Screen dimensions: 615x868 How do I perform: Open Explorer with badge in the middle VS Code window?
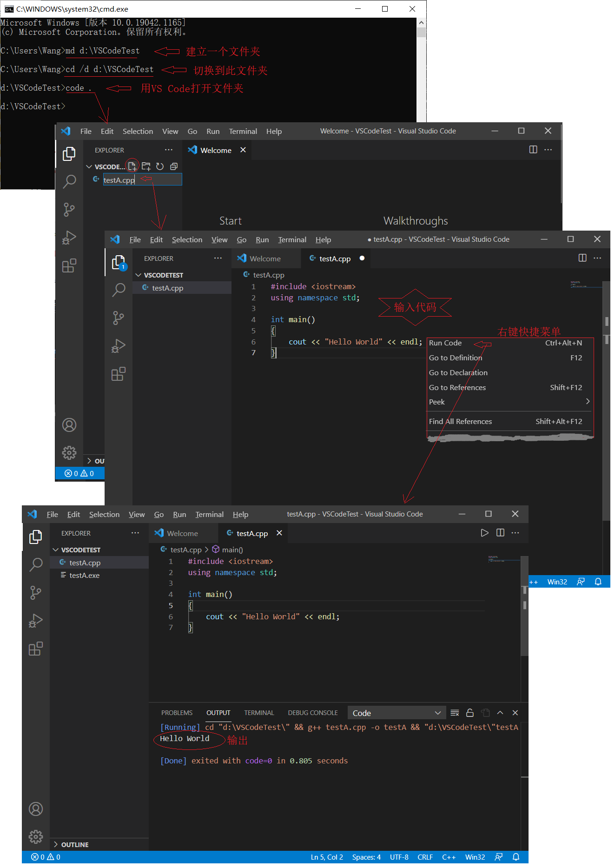(x=119, y=262)
